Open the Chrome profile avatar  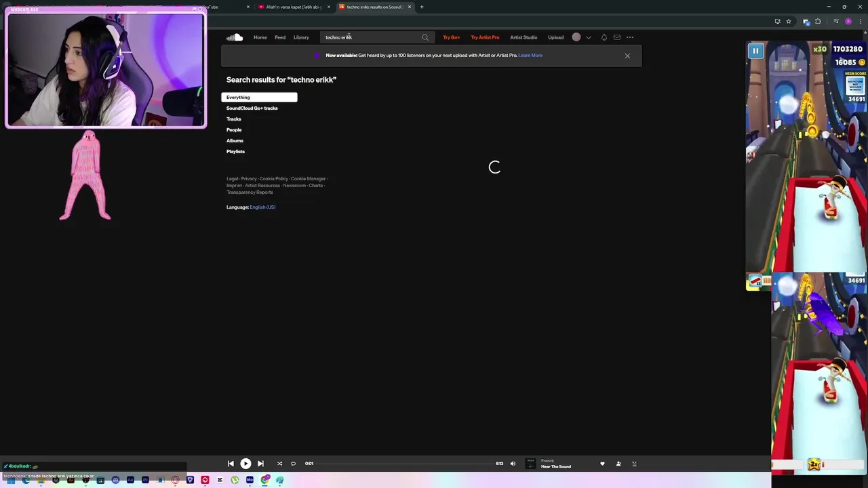tap(848, 22)
